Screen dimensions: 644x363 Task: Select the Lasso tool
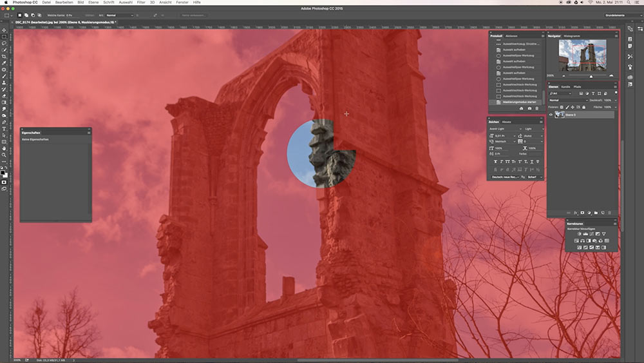4,43
